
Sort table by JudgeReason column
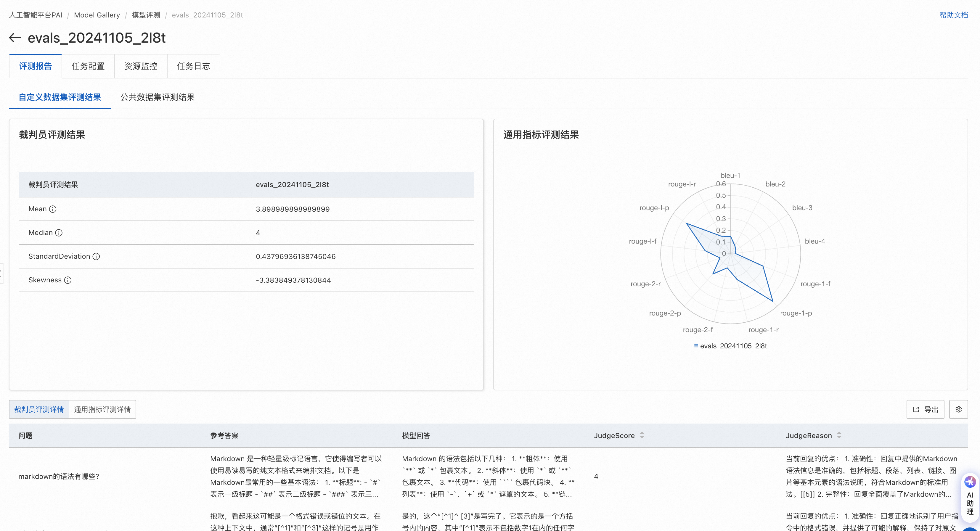click(839, 435)
